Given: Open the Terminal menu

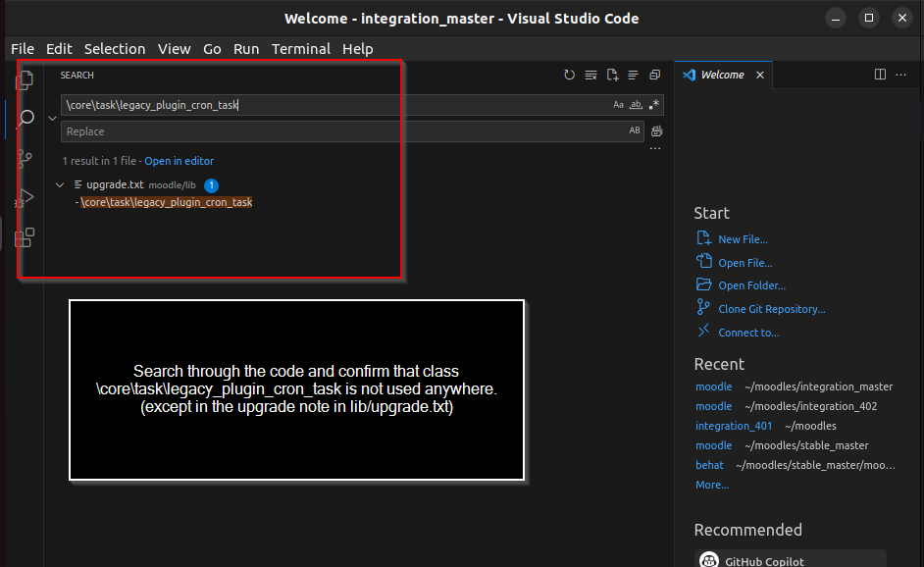Looking at the screenshot, I should click(x=301, y=49).
